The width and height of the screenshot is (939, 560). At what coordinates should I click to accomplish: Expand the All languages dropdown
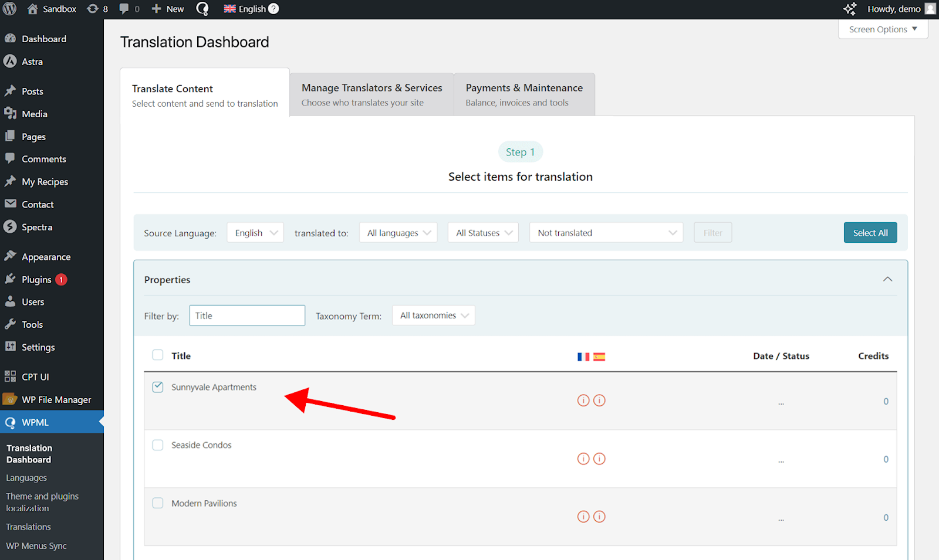(x=398, y=233)
